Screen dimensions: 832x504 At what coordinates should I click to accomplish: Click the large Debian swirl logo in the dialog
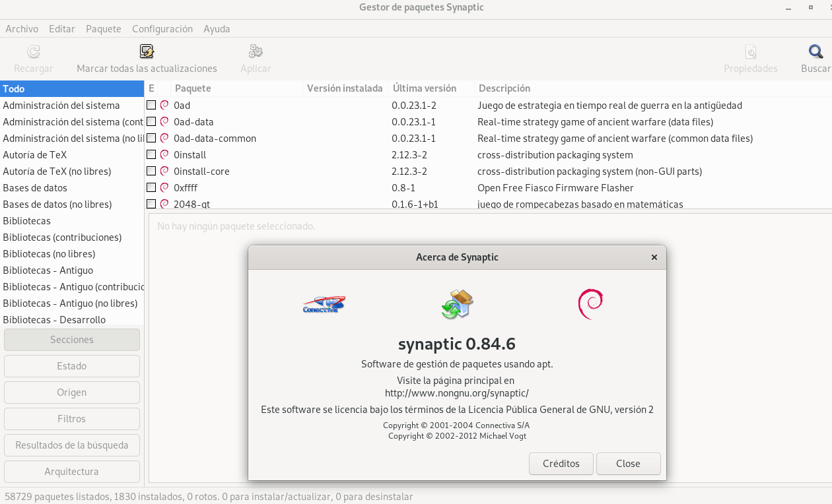tap(590, 304)
